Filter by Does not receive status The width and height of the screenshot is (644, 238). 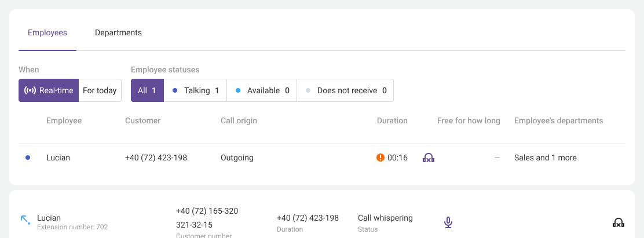click(345, 90)
